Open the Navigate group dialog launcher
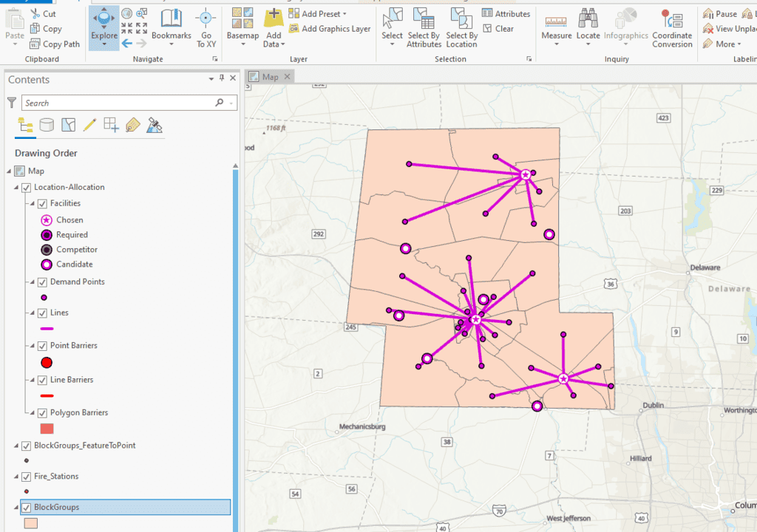 215,59
